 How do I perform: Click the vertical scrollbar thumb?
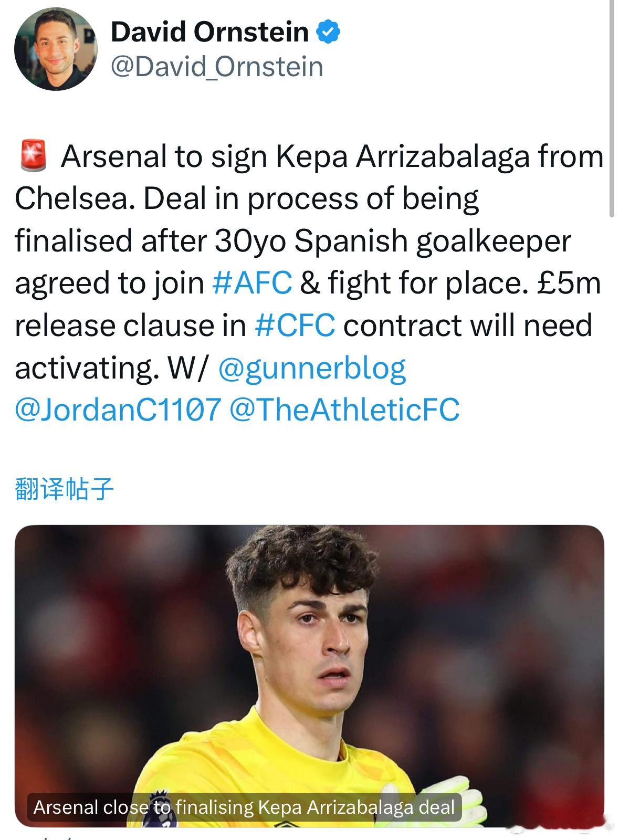[x=612, y=108]
